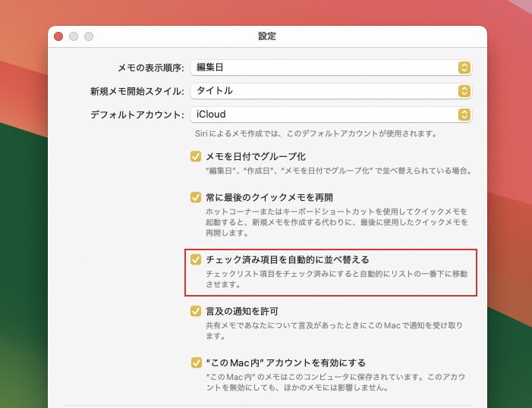The height and width of the screenshot is (408, 532).
Task: Click the 設定 window title
Action: pos(267,36)
